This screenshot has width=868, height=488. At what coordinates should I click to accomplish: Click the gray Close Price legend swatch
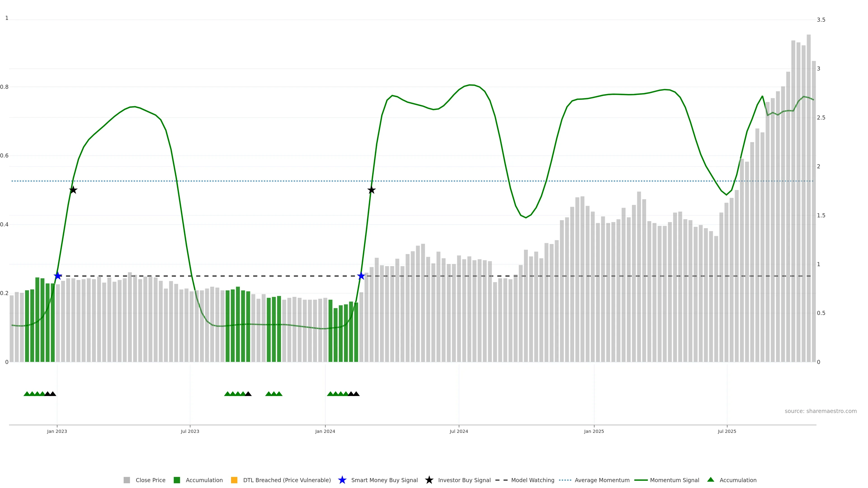coord(127,480)
